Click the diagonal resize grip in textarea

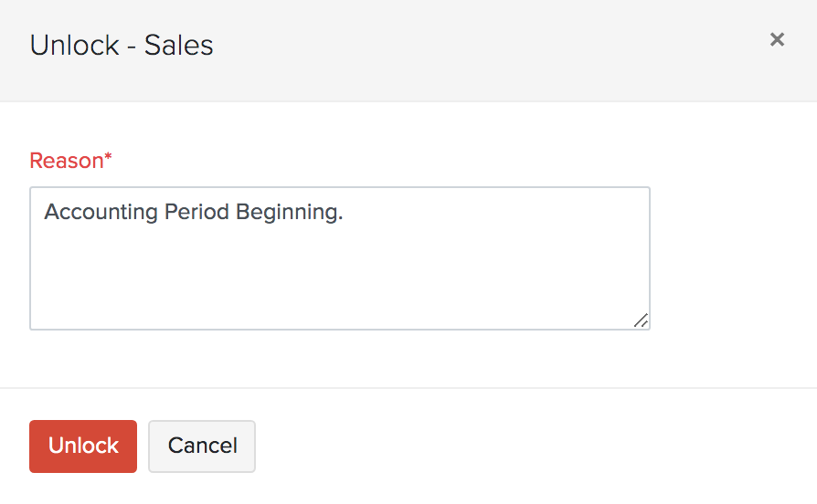coord(642,320)
